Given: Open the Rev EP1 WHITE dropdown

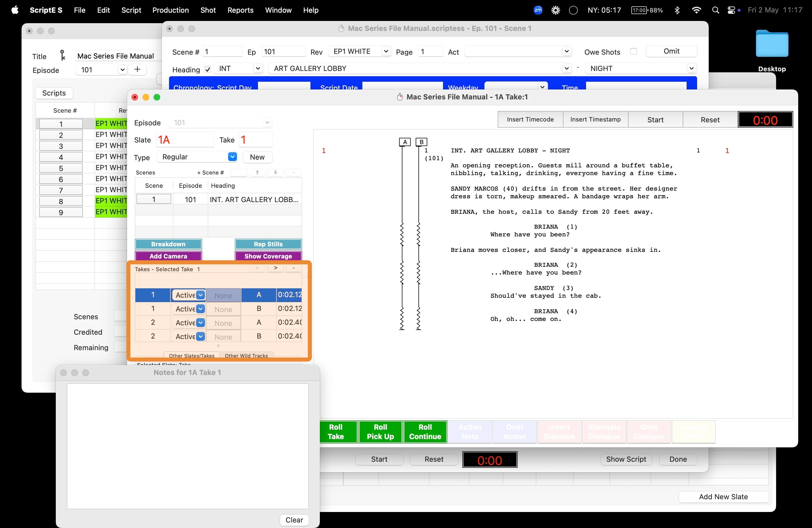Looking at the screenshot, I should [x=386, y=51].
